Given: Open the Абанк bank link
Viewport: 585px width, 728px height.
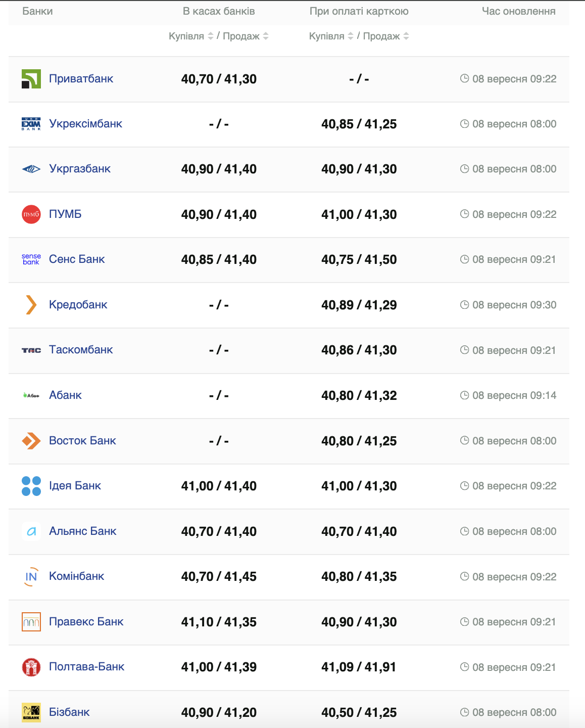Looking at the screenshot, I should pos(65,395).
